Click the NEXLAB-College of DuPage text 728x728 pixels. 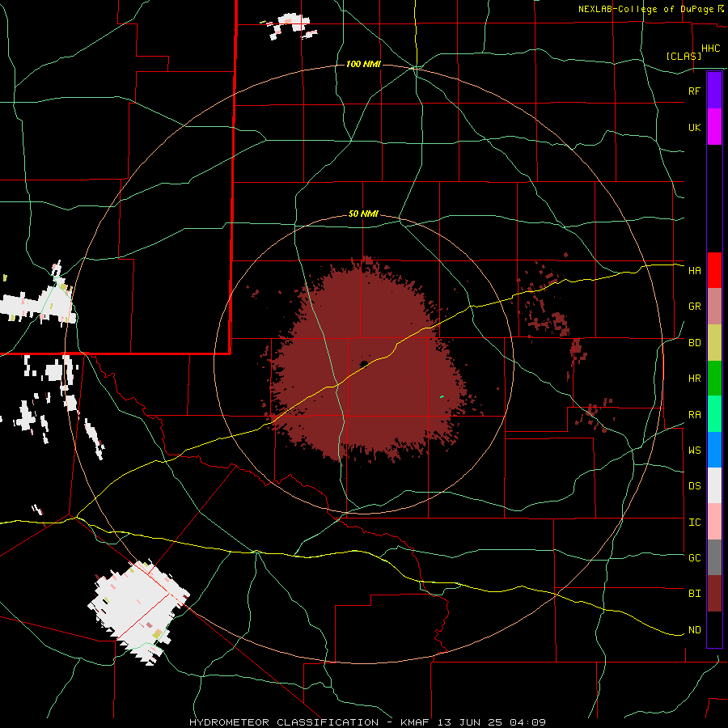[645, 9]
